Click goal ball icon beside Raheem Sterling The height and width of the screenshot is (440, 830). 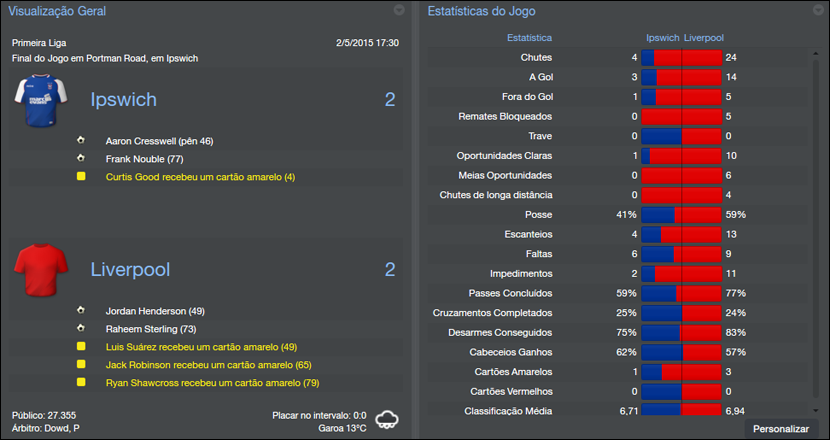pyautogui.click(x=81, y=329)
